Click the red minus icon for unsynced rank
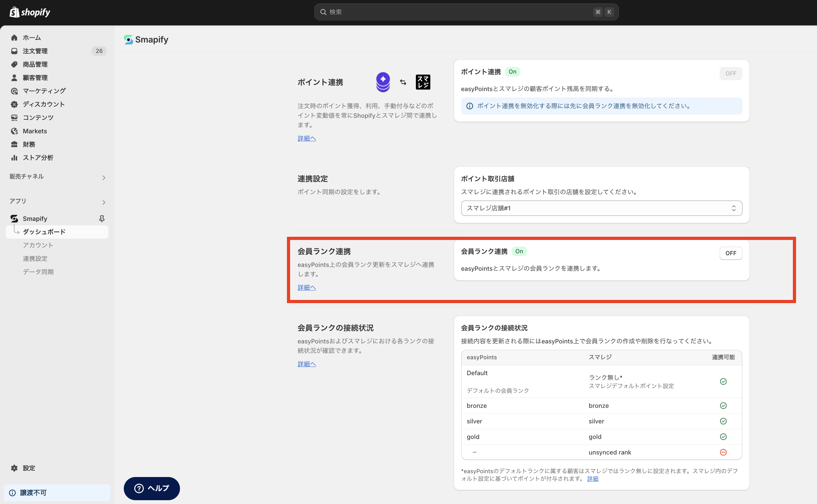817x504 pixels. point(723,452)
